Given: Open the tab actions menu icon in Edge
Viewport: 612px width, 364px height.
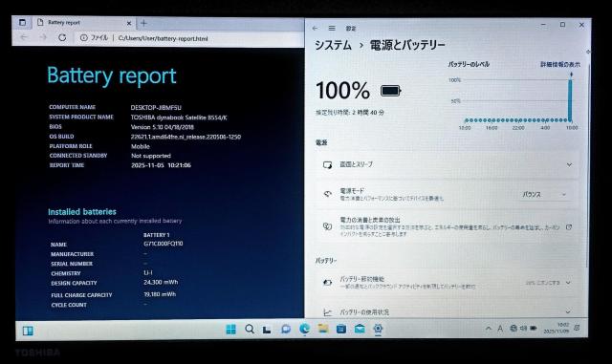Looking at the screenshot, I should pos(23,23).
